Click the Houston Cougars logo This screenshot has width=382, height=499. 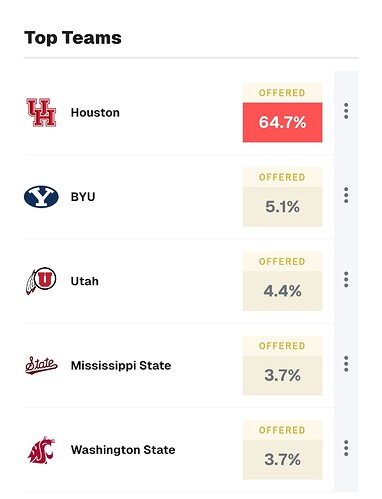tap(41, 112)
